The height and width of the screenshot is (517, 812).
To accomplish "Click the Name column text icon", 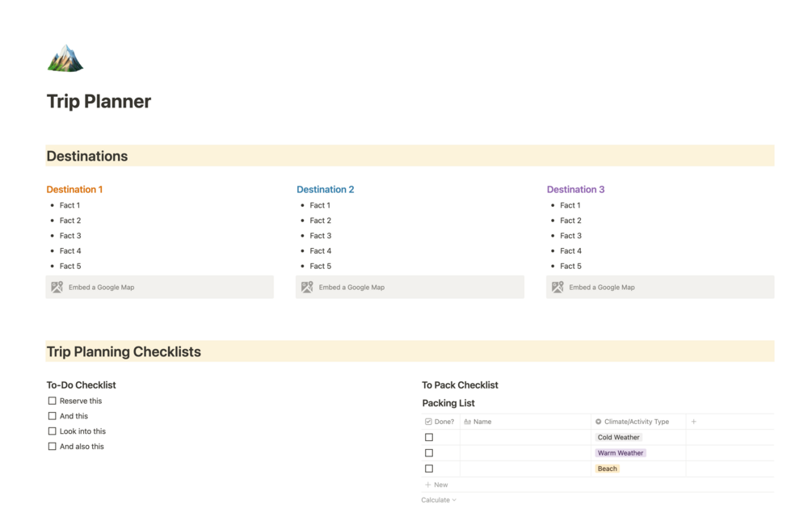I will [468, 422].
